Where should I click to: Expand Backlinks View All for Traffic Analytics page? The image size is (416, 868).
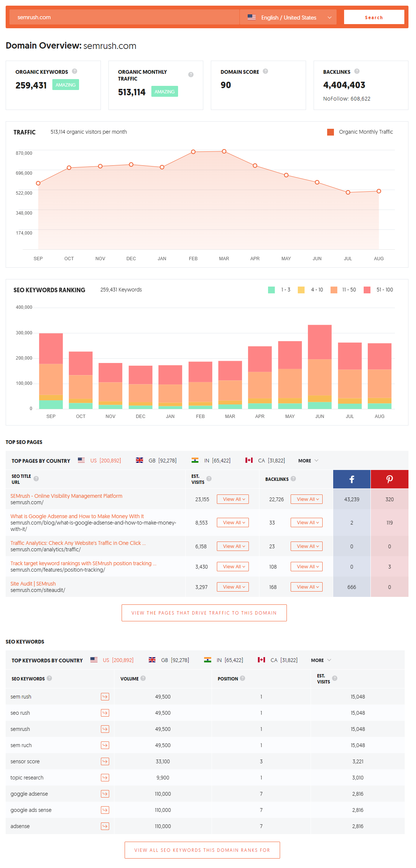click(x=306, y=546)
